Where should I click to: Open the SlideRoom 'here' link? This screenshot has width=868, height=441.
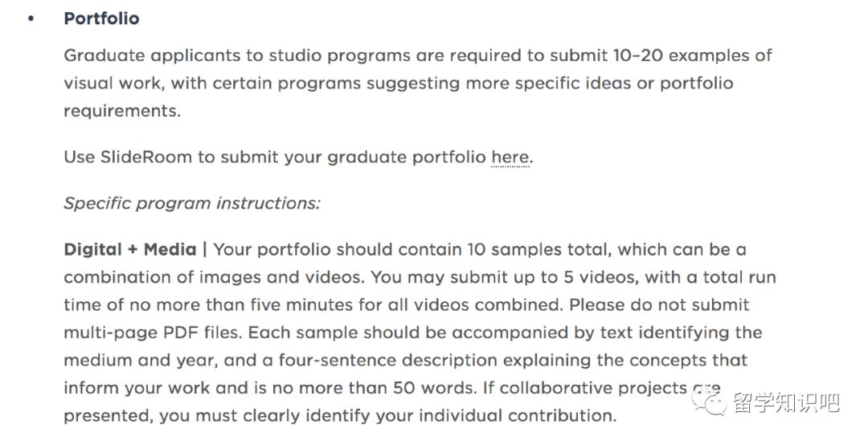(x=510, y=157)
